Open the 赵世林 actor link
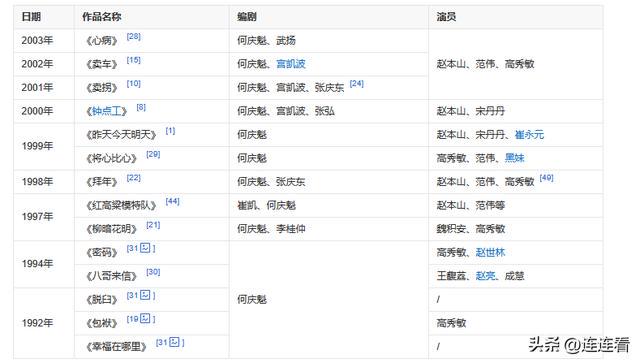This screenshot has width=640, height=363. 490,252
